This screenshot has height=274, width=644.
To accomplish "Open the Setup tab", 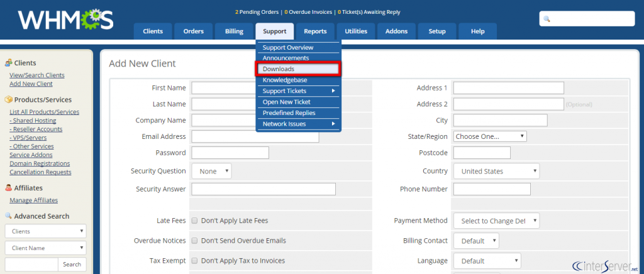I will tap(437, 31).
